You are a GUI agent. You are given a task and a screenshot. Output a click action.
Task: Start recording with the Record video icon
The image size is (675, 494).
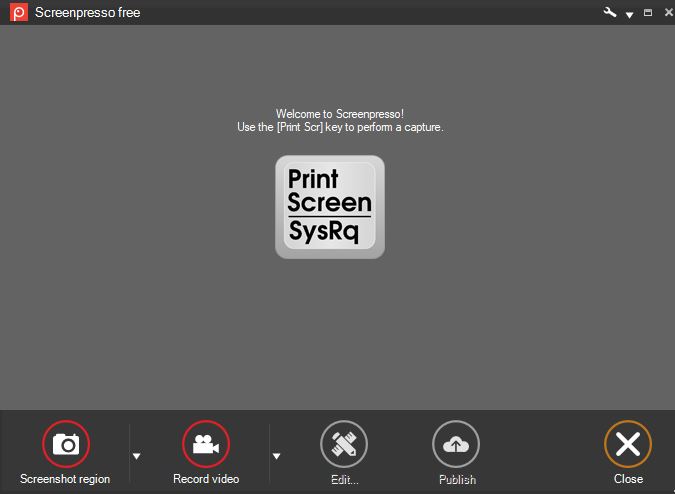click(x=206, y=444)
